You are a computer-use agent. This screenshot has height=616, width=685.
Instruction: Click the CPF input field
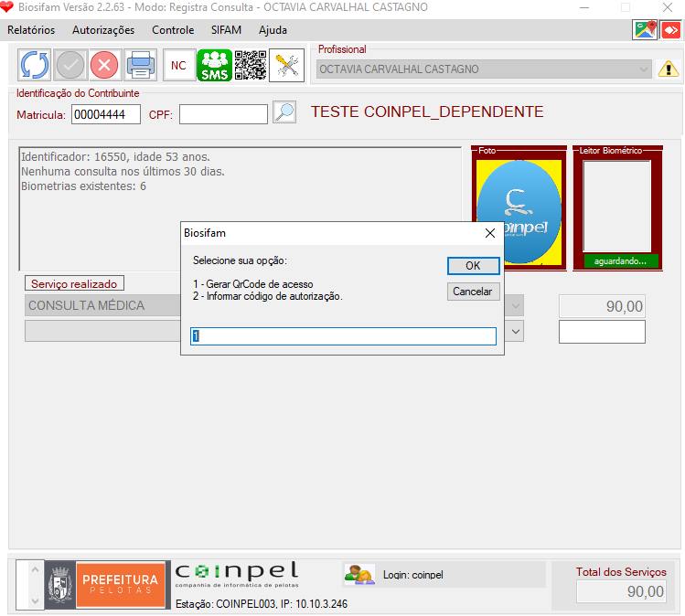click(x=223, y=114)
